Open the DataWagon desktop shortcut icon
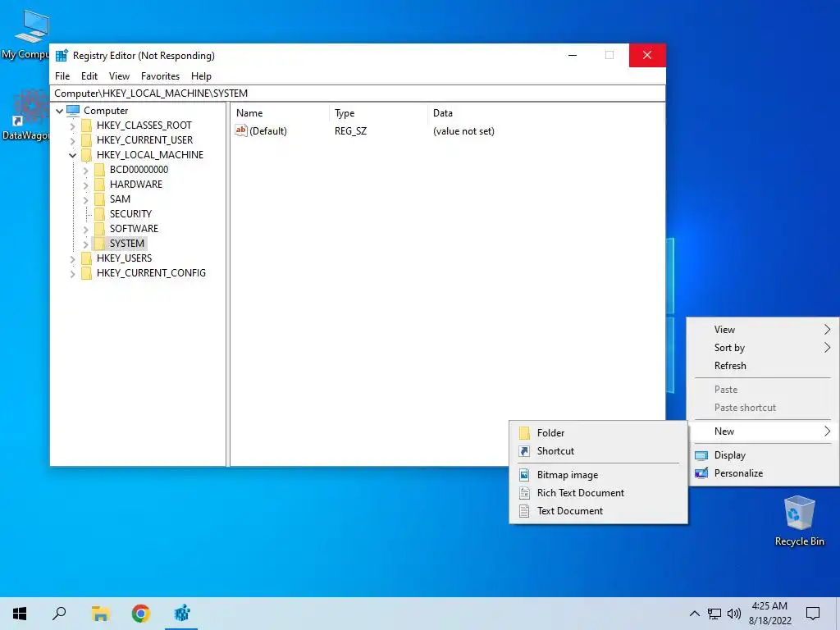 30,107
